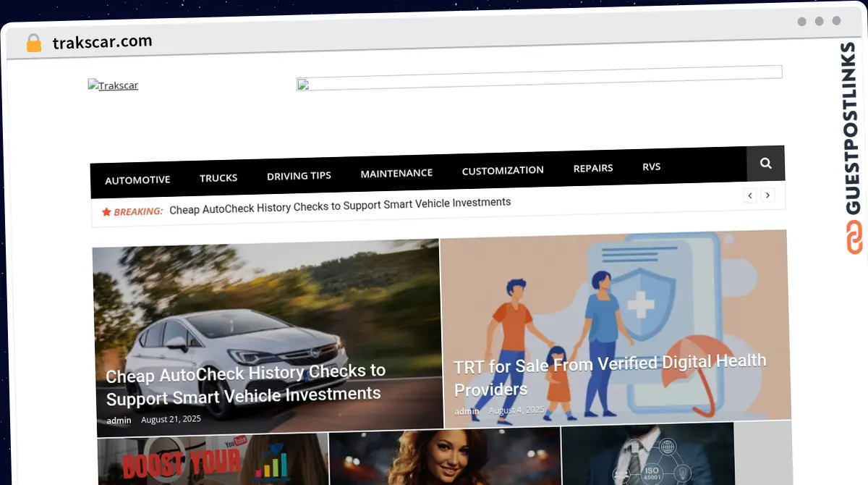The height and width of the screenshot is (485, 868).
Task: Open site search with the magnifier icon
Action: (x=765, y=164)
